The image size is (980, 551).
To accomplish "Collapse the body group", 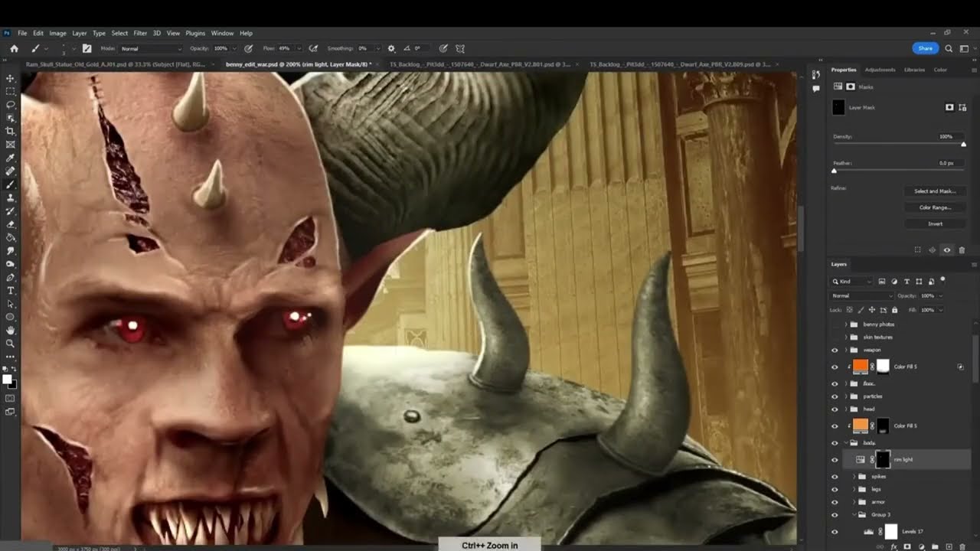I will tap(846, 443).
